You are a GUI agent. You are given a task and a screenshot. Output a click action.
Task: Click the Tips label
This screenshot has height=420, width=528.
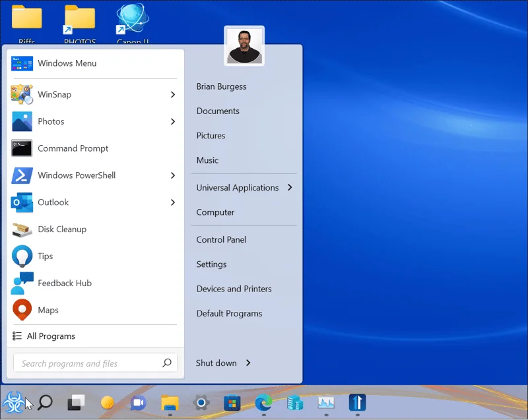point(45,256)
